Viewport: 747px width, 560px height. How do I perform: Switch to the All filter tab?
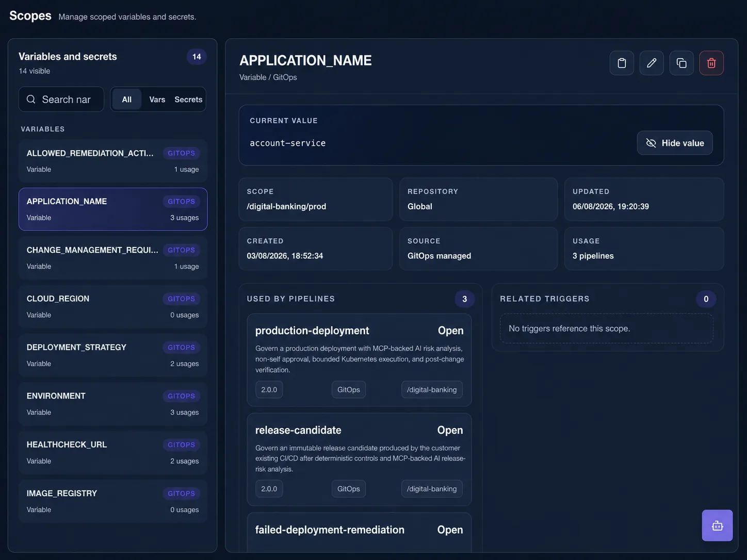[126, 100]
